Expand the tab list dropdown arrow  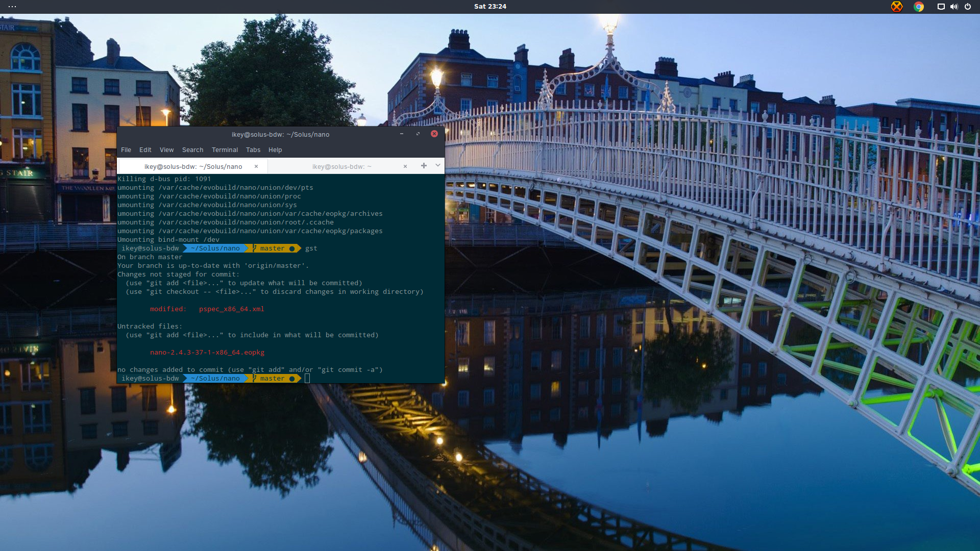tap(438, 166)
